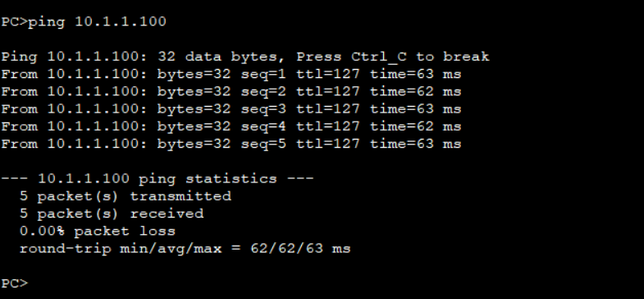Click ttl=127 on the seq=3 line
Screen dimensions: 644x299
(x=328, y=108)
